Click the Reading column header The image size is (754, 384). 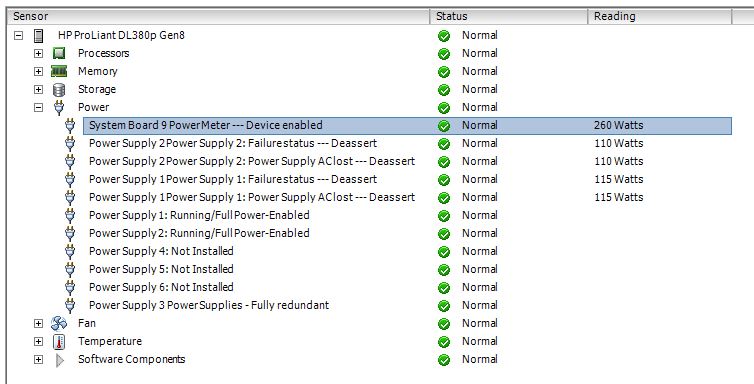[x=660, y=16]
